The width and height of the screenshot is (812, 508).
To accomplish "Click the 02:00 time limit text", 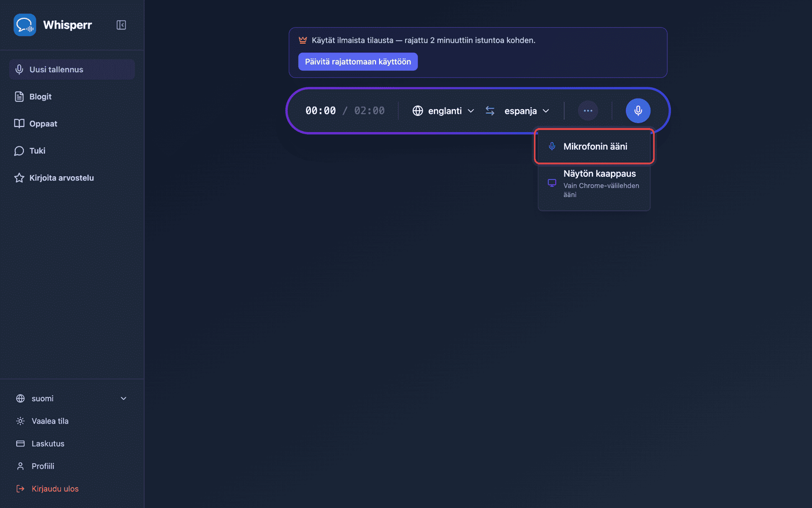I will click(369, 111).
